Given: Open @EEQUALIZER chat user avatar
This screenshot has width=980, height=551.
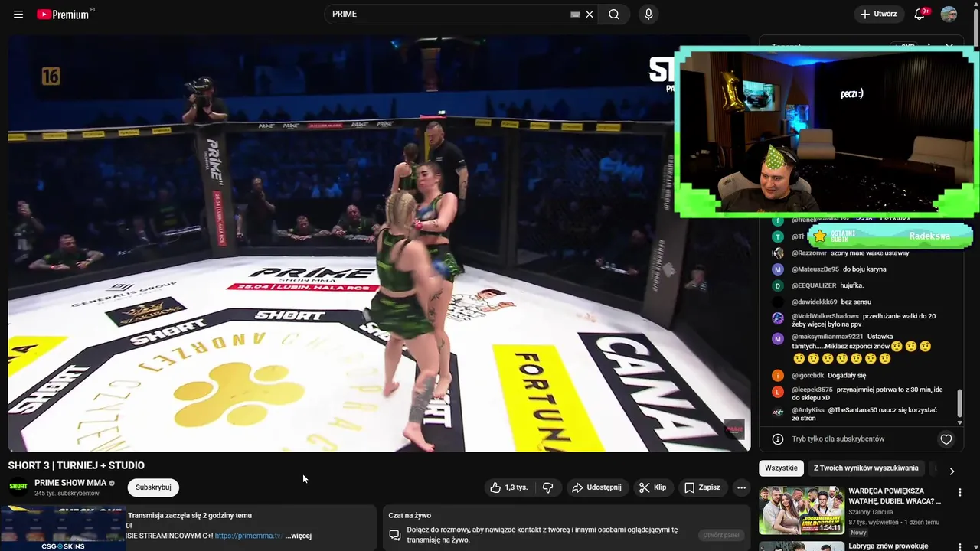Looking at the screenshot, I should pyautogui.click(x=778, y=286).
